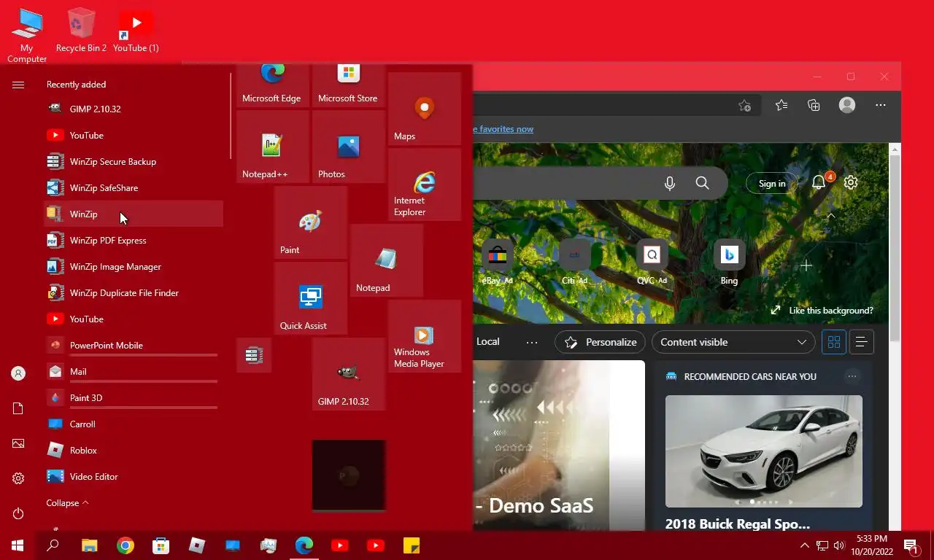Screen dimensions: 934x560
Task: Click the search magnifier in Edge page
Action: coord(702,183)
